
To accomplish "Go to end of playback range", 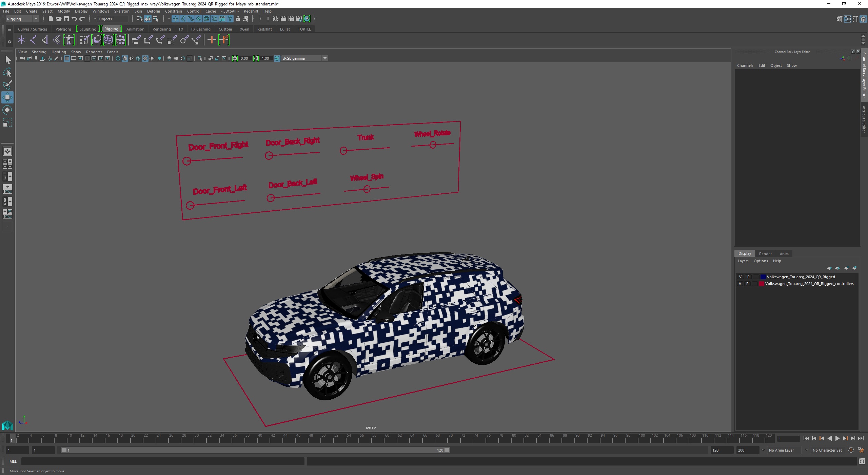I will pyautogui.click(x=861, y=438).
